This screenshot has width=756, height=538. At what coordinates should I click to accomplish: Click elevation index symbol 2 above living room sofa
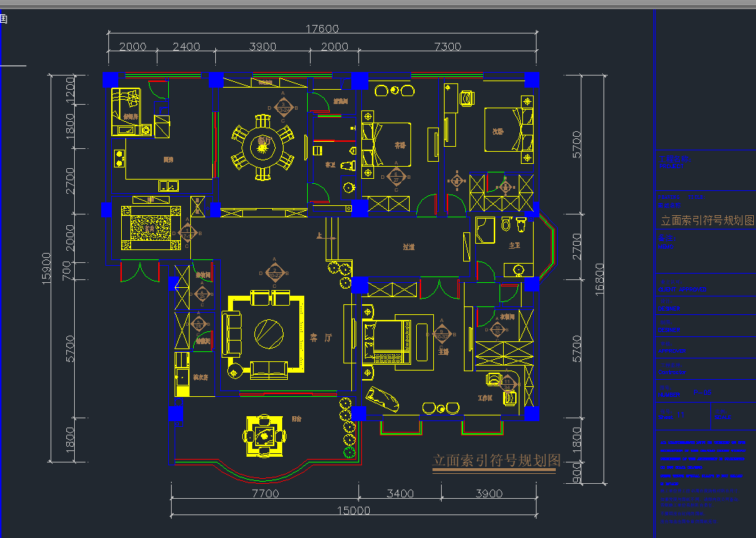coord(274,273)
